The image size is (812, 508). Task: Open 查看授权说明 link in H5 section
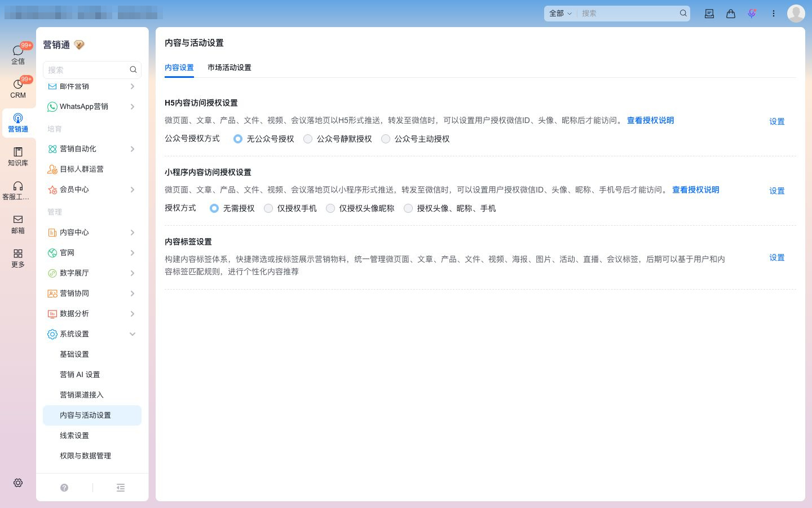(650, 120)
